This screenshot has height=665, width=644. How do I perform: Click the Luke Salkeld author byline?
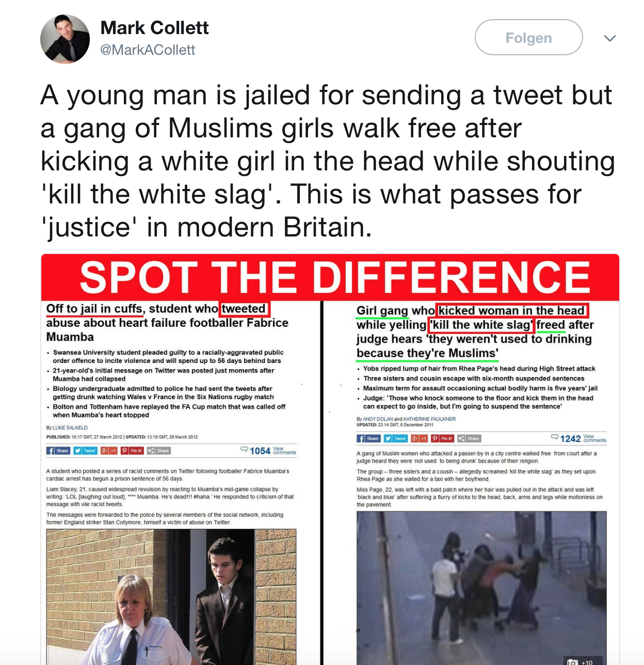click(x=70, y=427)
